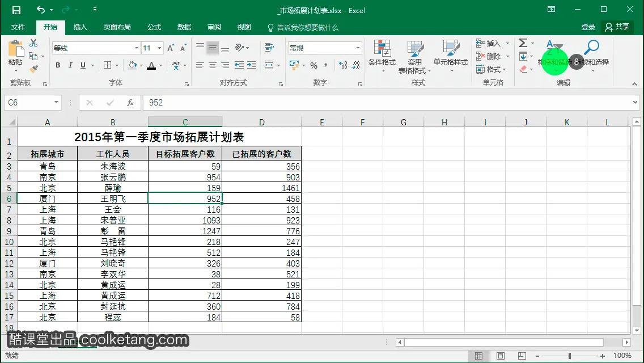Apply the fill color paint bucket
Image resolution: width=644 pixels, height=363 pixels.
point(132,65)
